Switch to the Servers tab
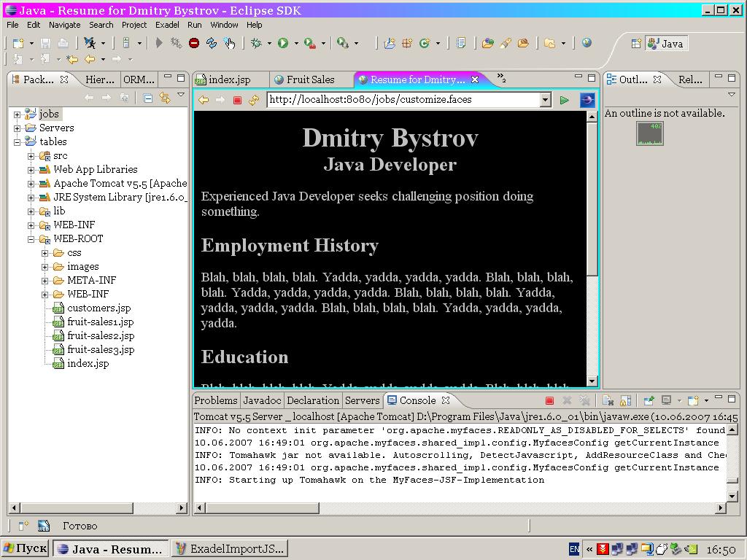Screen dimensions: 747x560 [x=362, y=400]
